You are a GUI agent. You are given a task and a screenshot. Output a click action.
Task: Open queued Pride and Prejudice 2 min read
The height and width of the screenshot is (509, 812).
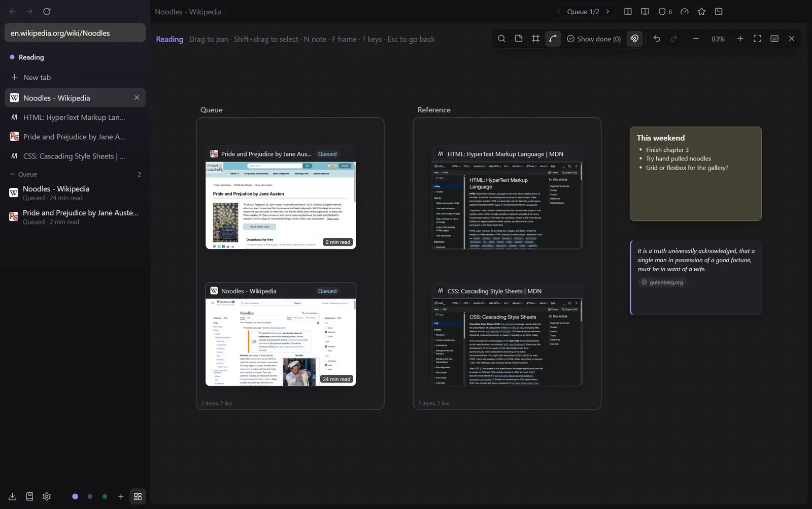75,217
